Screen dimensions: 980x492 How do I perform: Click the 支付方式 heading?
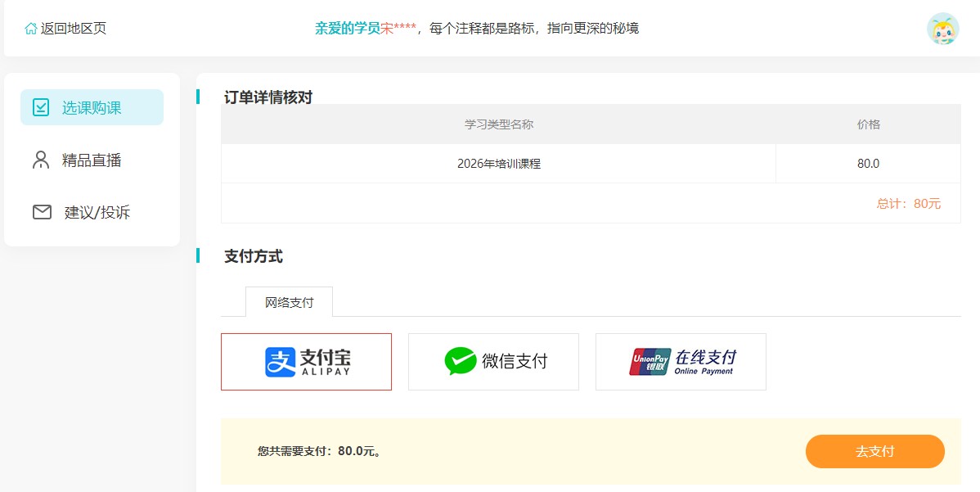point(253,256)
